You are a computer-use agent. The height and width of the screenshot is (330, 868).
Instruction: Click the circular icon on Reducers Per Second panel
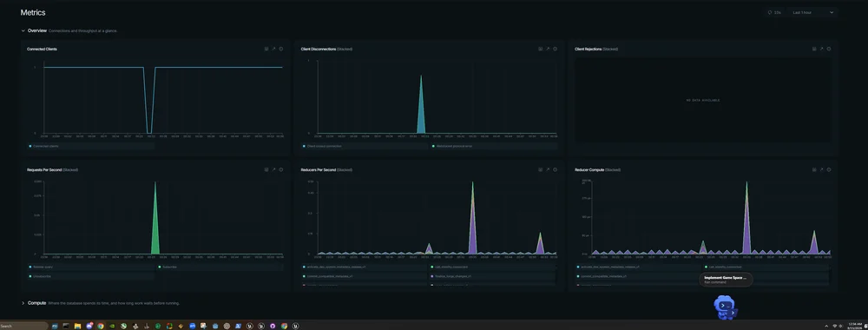coord(556,169)
